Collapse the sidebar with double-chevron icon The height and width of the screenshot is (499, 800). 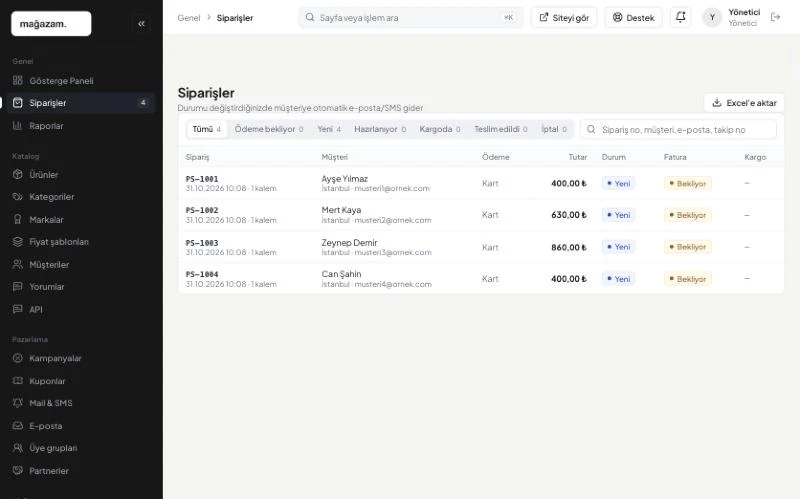click(141, 23)
